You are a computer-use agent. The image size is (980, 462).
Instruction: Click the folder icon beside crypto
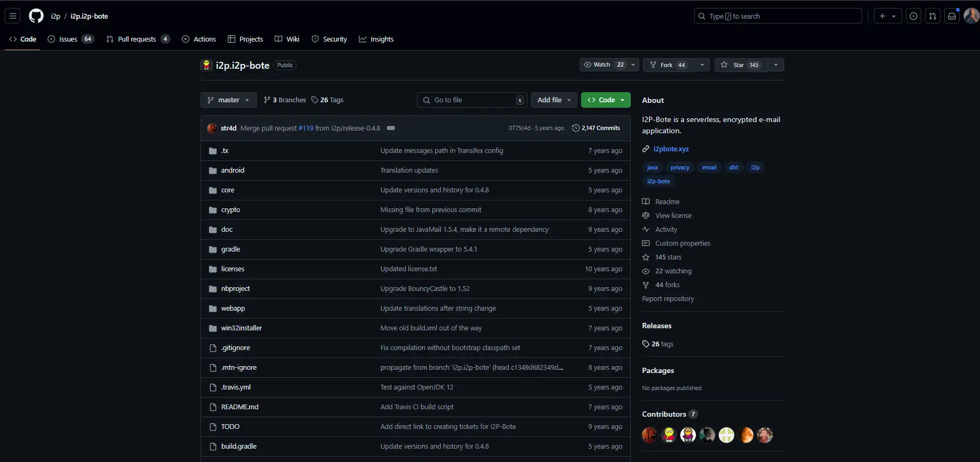213,210
